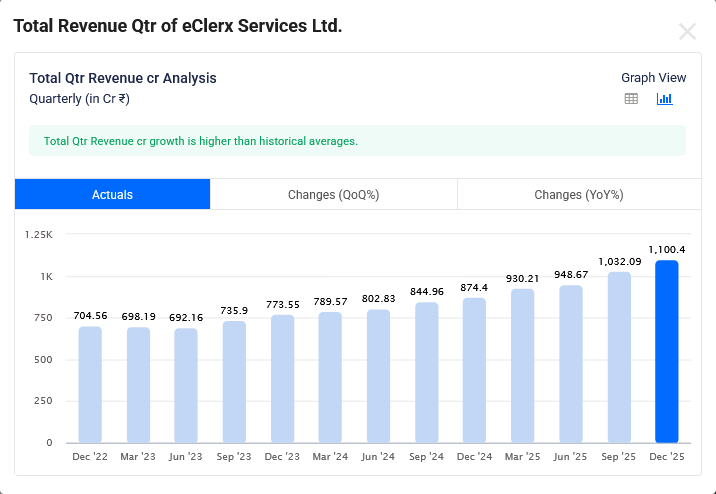Click the Jun '23 revenue bar
716x494 pixels.
pos(186,386)
